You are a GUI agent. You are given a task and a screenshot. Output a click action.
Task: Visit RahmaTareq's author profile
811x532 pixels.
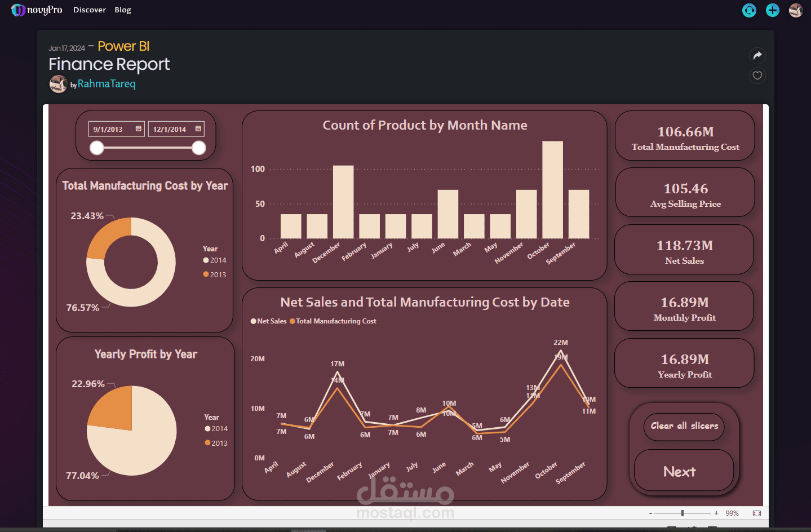pyautogui.click(x=107, y=83)
